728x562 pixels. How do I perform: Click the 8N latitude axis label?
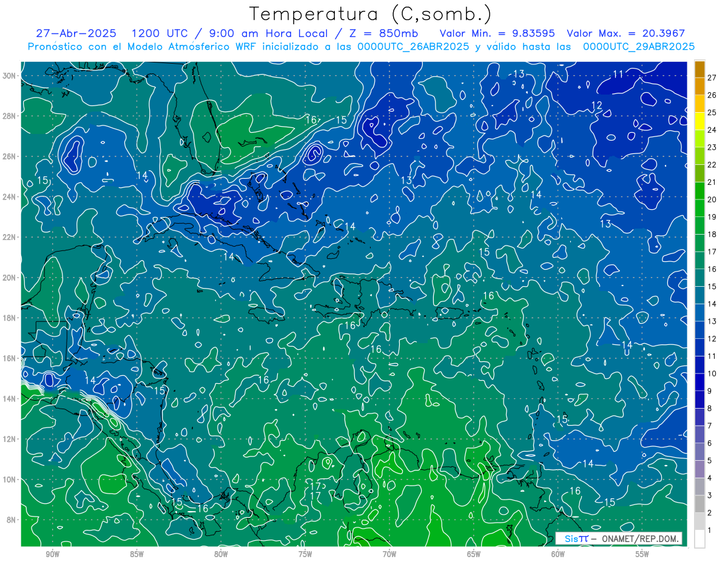pos(12,520)
